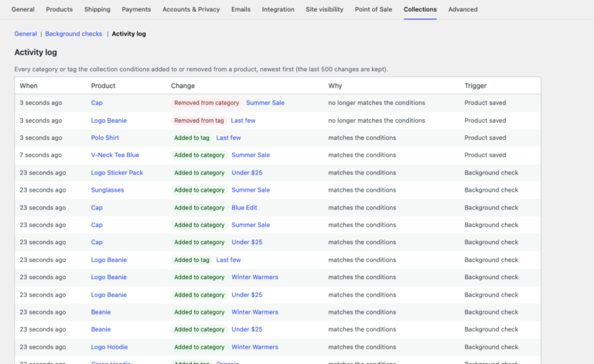
Task: Open the V-Neck Tee Blue product
Action: (114, 155)
